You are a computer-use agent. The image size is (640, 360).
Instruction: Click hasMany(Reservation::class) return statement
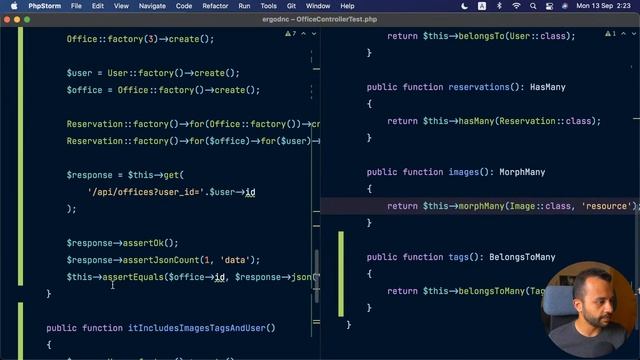pyautogui.click(x=494, y=121)
